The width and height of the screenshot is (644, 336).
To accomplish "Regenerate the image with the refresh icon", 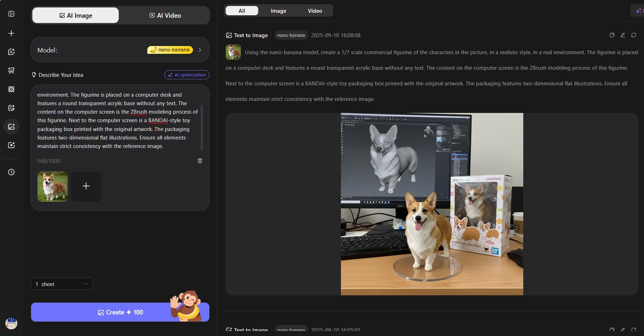I will click(x=634, y=35).
